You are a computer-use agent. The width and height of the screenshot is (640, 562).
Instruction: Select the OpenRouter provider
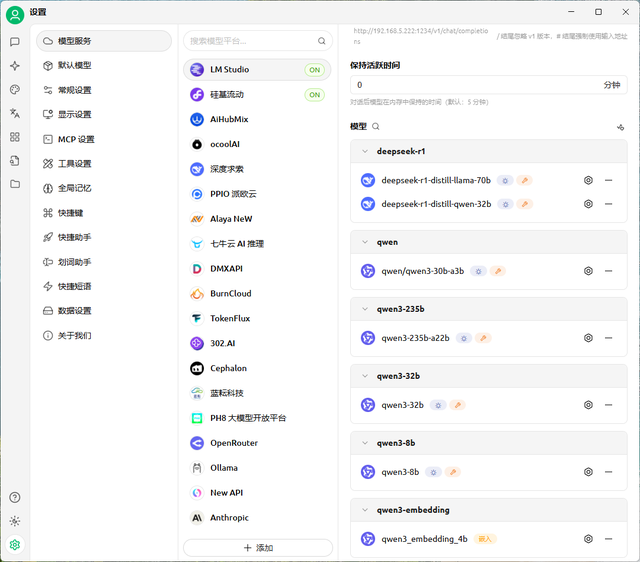tap(257, 443)
